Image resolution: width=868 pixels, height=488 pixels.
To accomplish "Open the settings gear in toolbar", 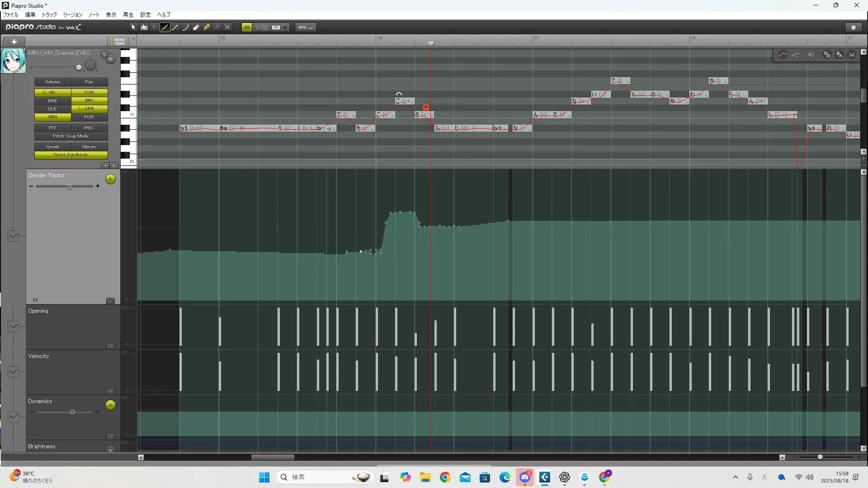I will (854, 28).
